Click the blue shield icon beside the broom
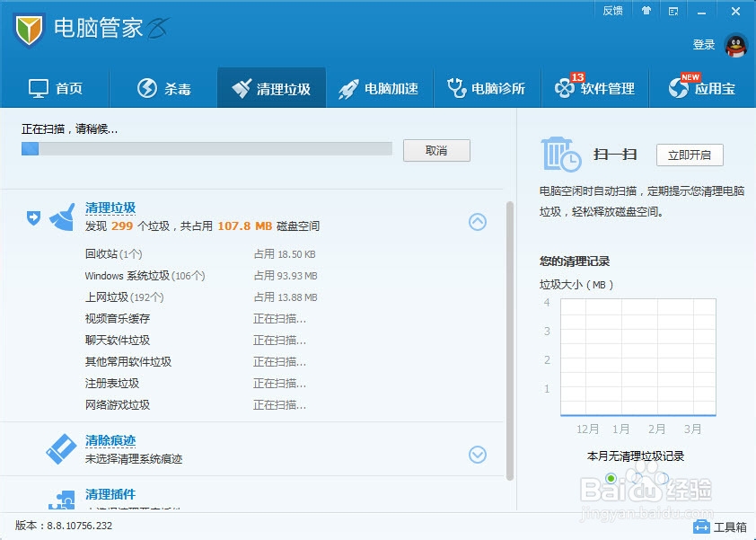756x540 pixels. point(35,218)
